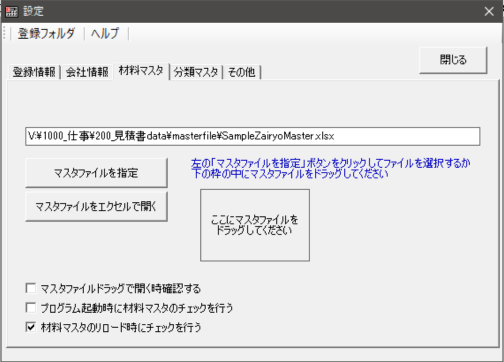Switch to the 登録情報 tab
Image resolution: width=504 pixels, height=362 pixels.
click(34, 72)
